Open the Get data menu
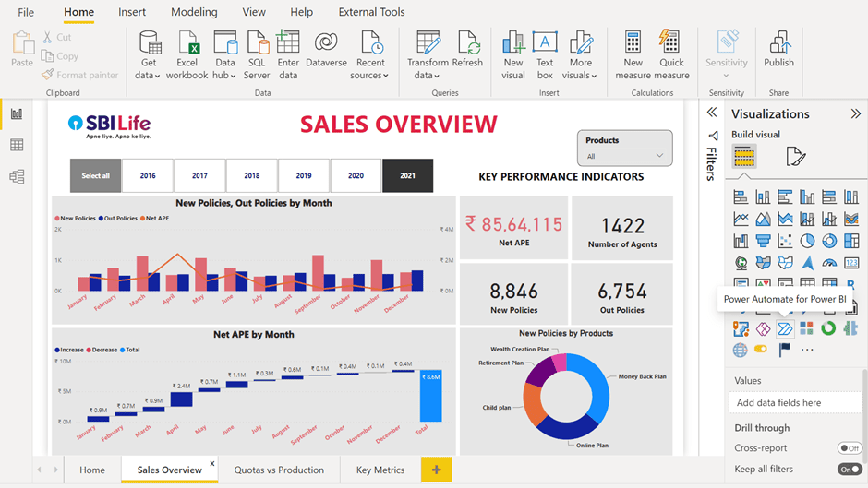Image resolution: width=868 pixels, height=488 pixels. tap(148, 55)
